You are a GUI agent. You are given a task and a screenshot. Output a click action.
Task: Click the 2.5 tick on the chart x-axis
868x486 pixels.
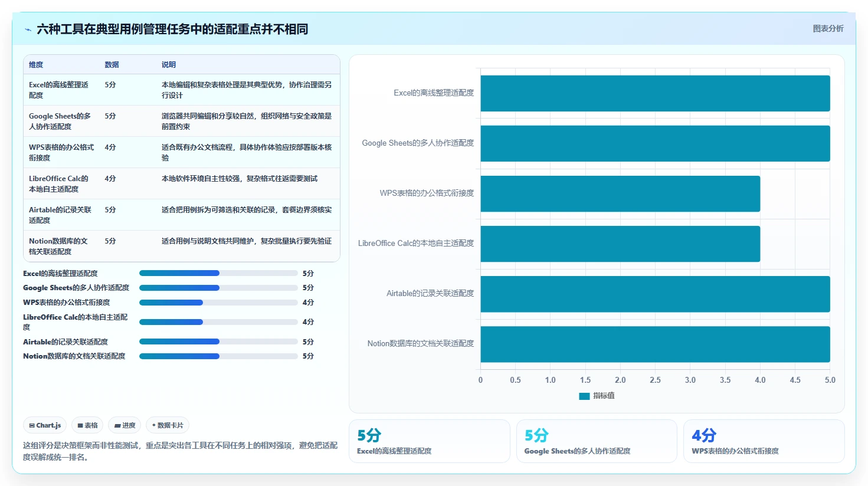pyautogui.click(x=655, y=380)
